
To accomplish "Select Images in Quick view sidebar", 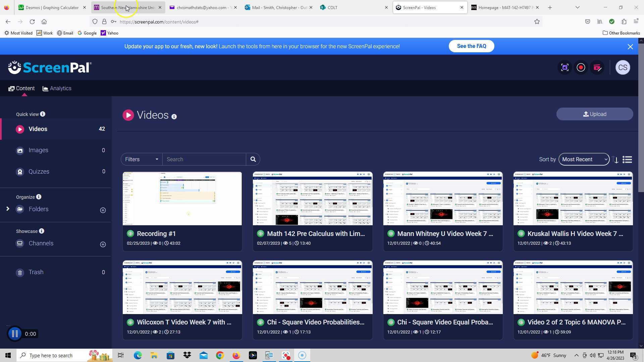I will pos(38,150).
